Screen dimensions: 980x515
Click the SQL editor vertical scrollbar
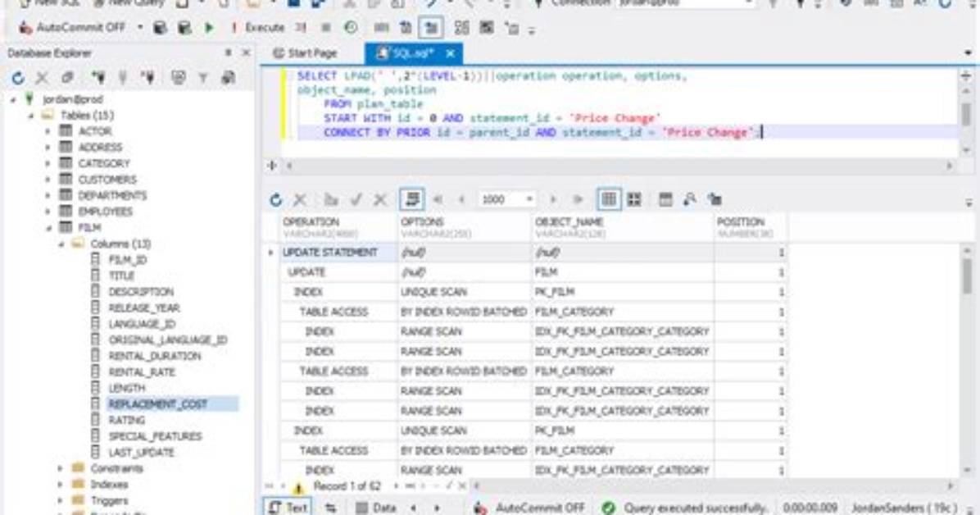(x=966, y=112)
